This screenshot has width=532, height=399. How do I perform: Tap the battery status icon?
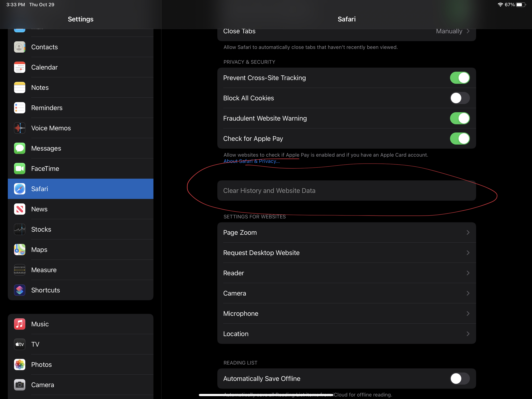tap(521, 4)
